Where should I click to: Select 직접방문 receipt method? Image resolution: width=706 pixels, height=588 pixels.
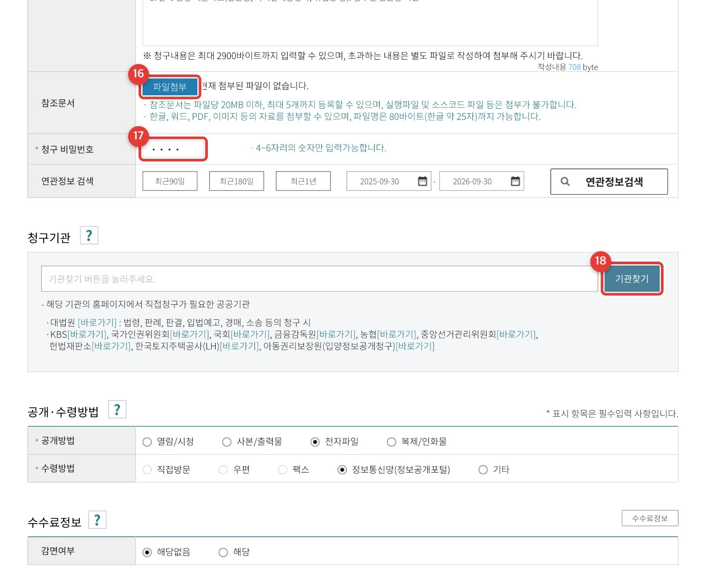pos(147,470)
